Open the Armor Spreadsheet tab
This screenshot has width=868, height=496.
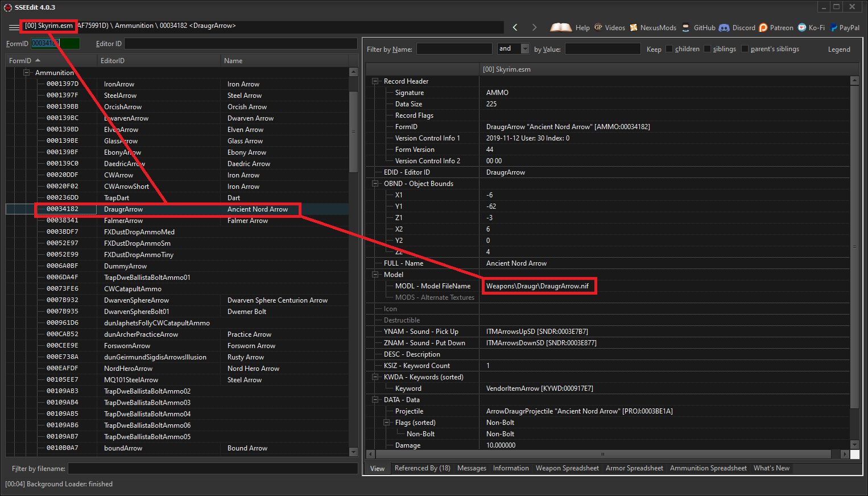click(x=634, y=468)
